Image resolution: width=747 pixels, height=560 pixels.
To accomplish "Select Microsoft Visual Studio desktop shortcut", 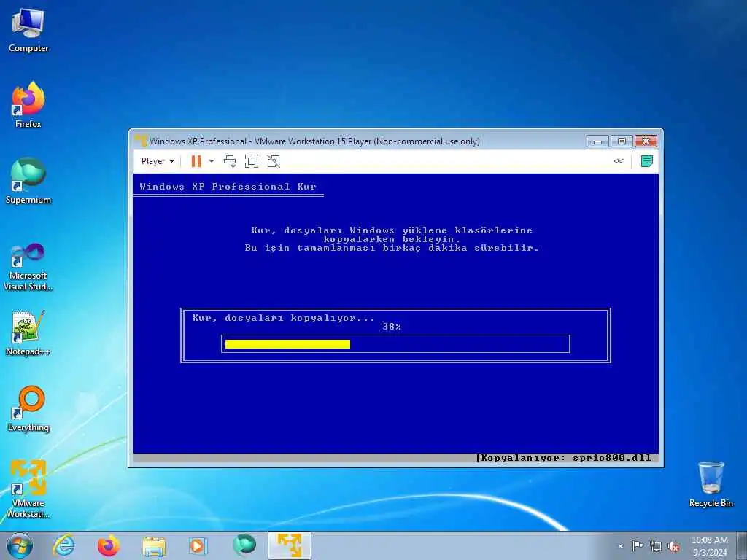I will [28, 267].
